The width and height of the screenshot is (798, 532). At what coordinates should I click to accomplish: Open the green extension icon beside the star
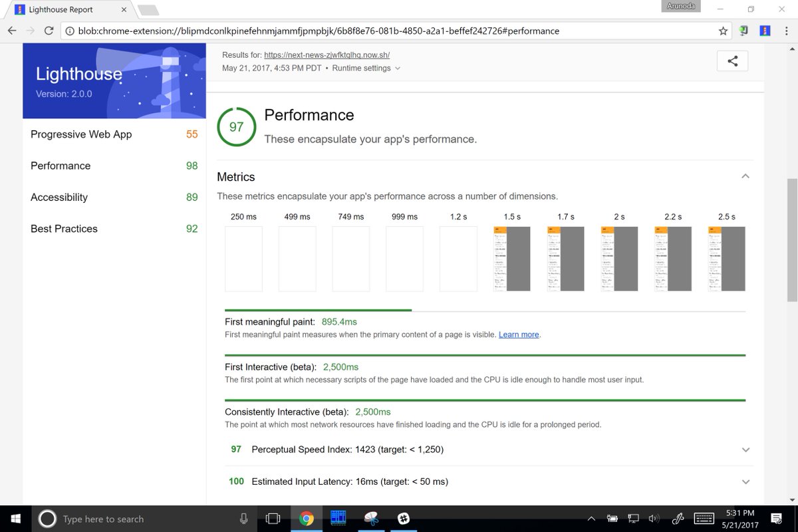coord(744,31)
